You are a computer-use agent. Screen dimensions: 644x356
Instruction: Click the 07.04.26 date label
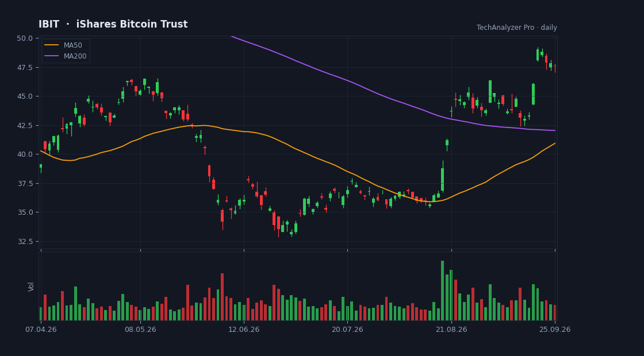(x=41, y=330)
